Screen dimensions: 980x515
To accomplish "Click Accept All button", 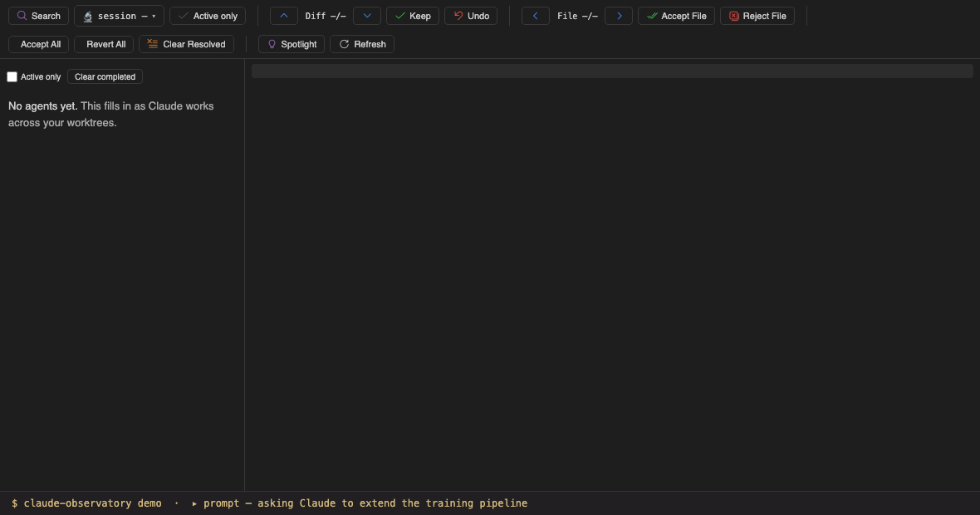I will 39,44.
